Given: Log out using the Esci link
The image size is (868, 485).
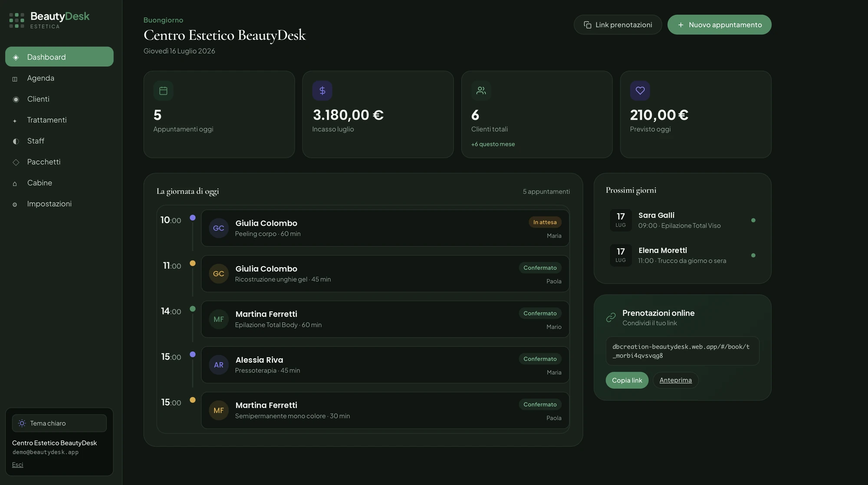Looking at the screenshot, I should (x=17, y=465).
